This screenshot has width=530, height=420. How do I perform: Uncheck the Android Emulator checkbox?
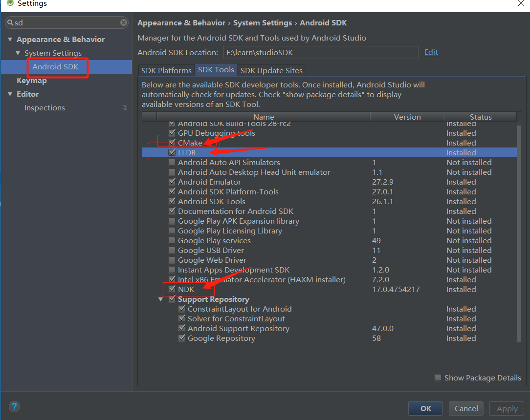(172, 182)
